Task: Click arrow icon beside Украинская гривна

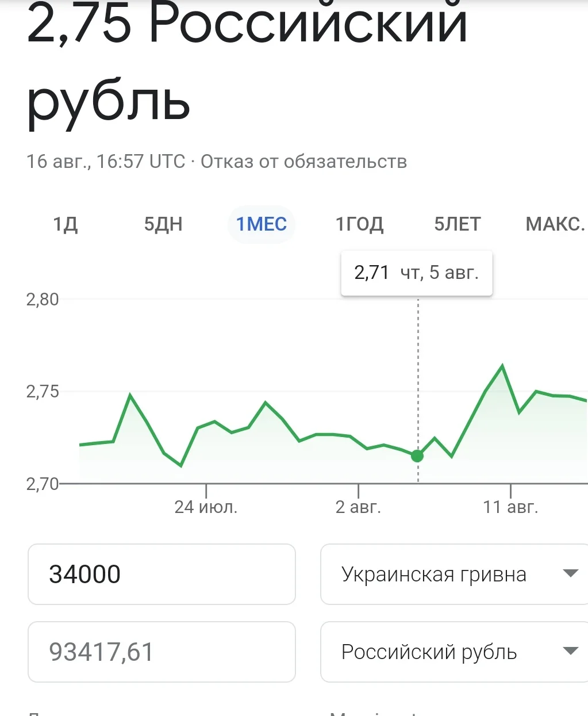Action: tap(570, 573)
